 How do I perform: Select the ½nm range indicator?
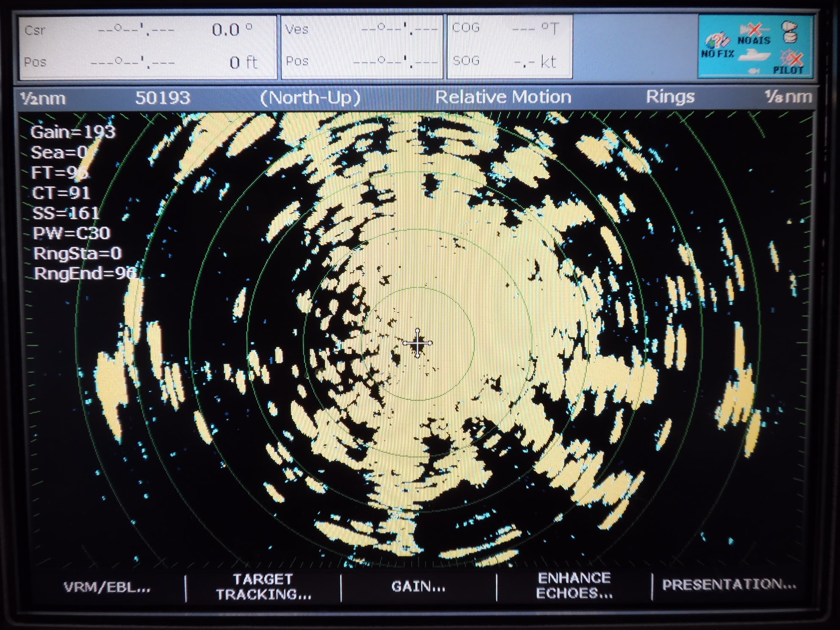[x=43, y=99]
